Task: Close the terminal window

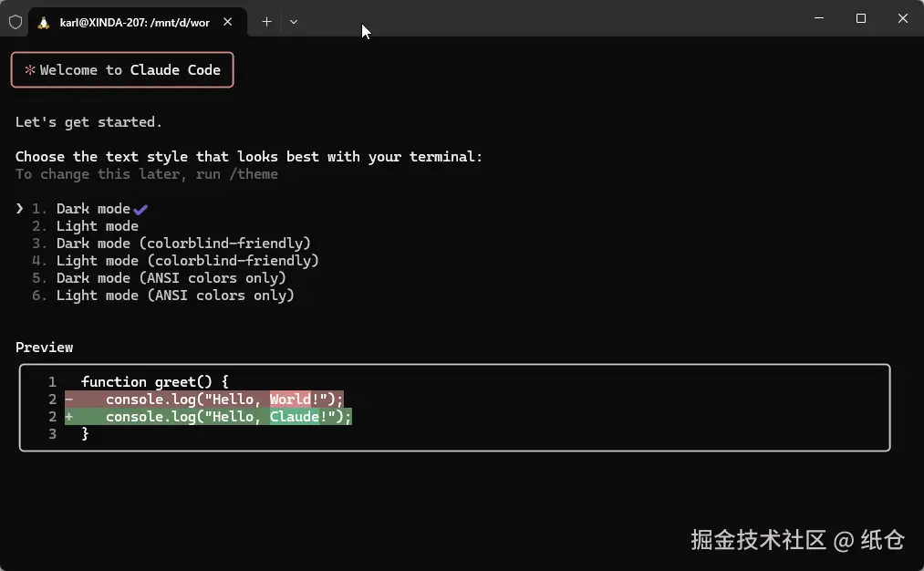Action: [903, 18]
